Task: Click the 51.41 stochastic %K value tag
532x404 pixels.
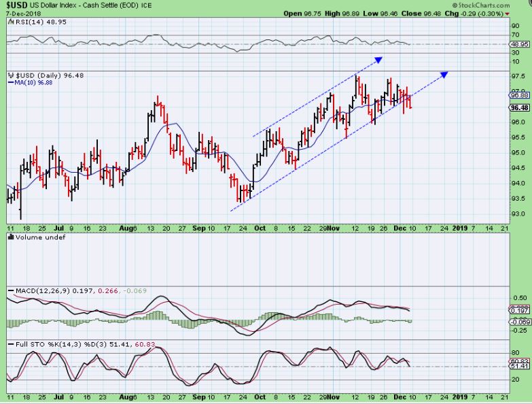Action: 520,366
